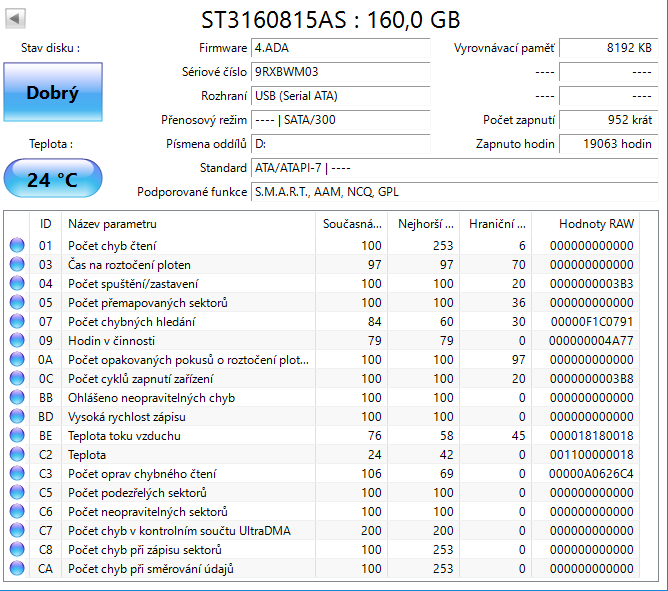Click the blue status icon for row C8

click(17, 550)
